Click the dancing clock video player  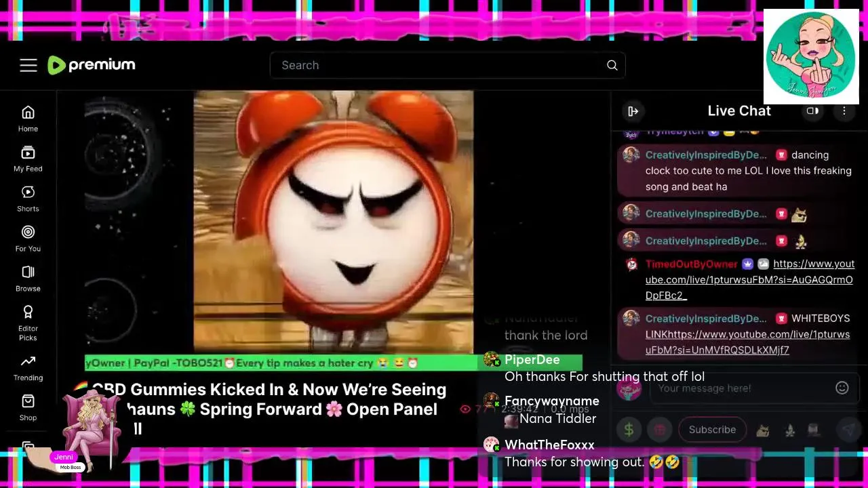(x=333, y=222)
